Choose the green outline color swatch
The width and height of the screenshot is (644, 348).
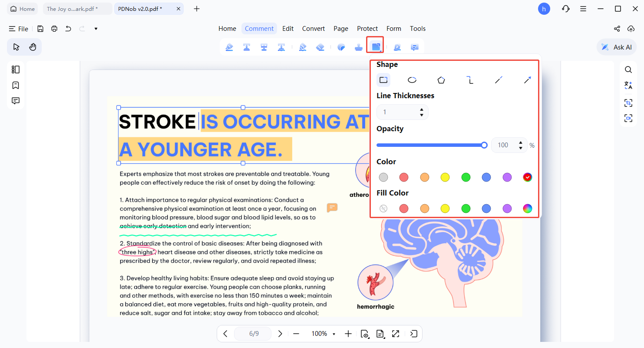466,177
